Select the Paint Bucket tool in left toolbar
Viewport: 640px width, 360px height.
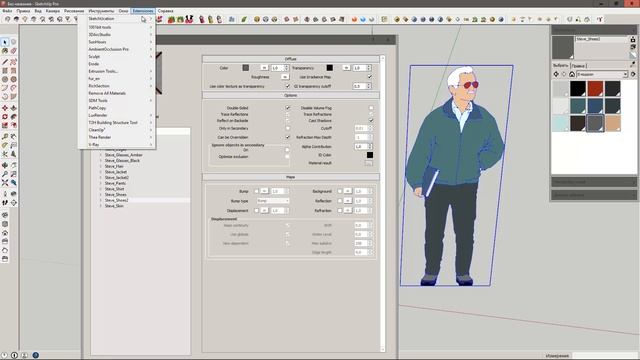pos(5,51)
